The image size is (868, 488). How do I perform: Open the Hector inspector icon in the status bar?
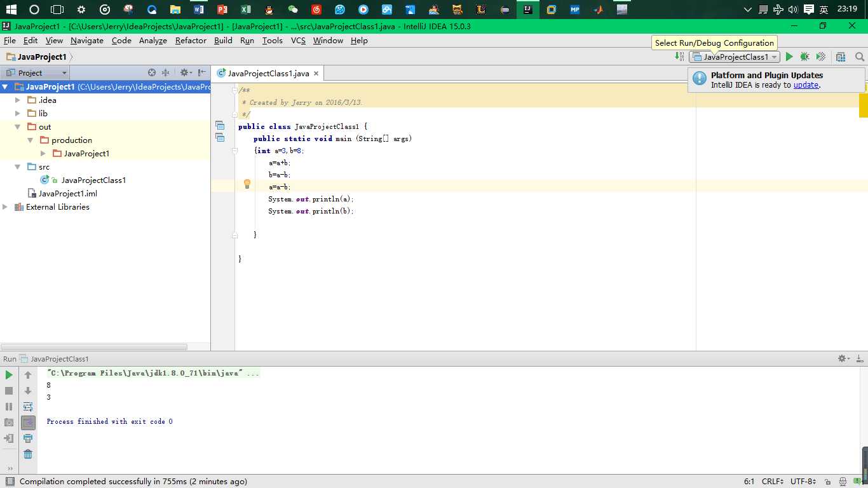pyautogui.click(x=843, y=482)
